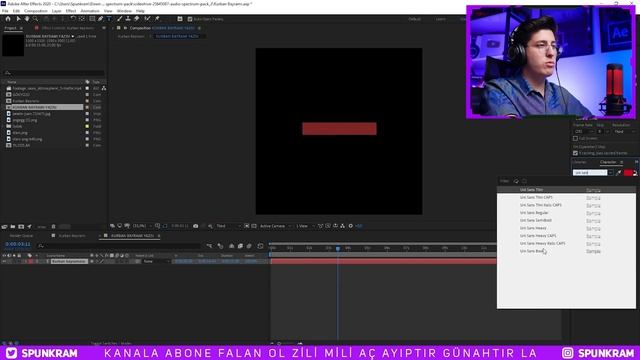This screenshot has width=640, height=360.
Task: Click the Home icon in the toolbar
Action: pos(8,19)
